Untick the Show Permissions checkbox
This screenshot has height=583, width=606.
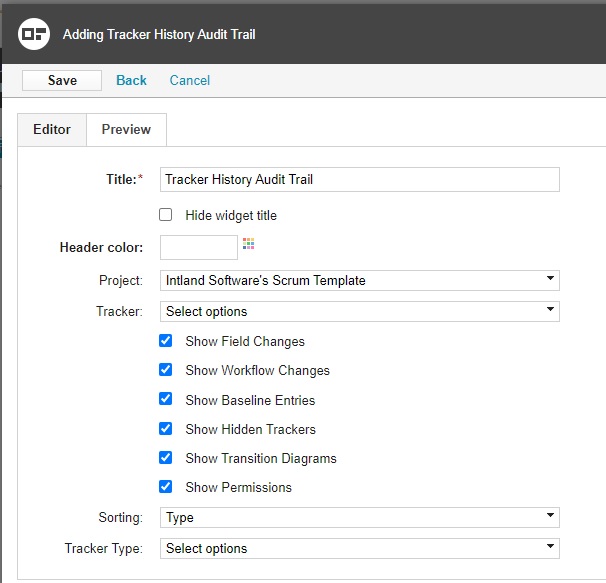tap(165, 486)
